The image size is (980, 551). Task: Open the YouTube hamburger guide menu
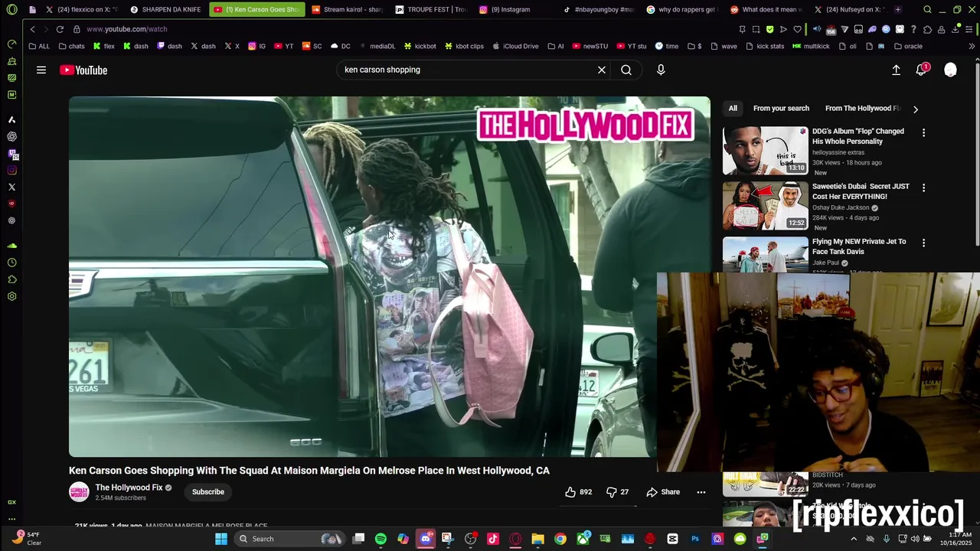41,70
